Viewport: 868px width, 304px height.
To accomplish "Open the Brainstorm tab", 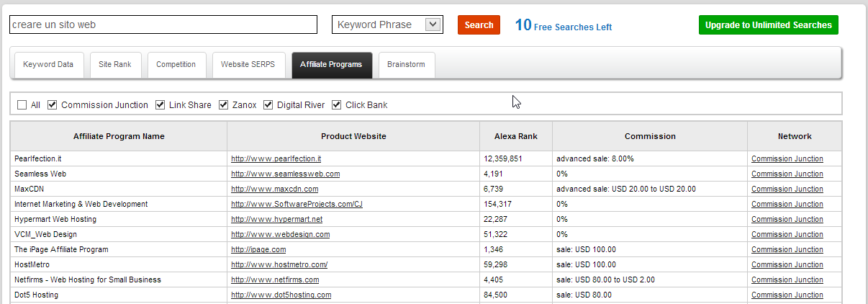I will coord(406,65).
